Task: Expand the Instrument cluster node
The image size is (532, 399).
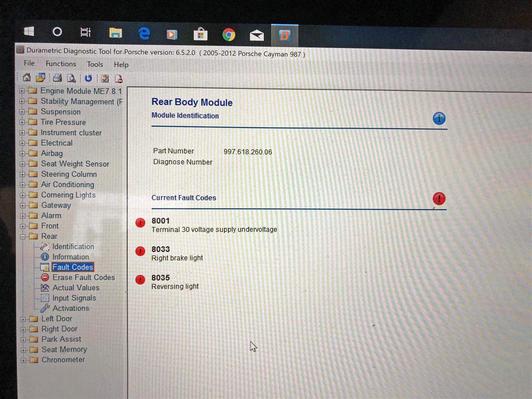Action: [x=22, y=133]
